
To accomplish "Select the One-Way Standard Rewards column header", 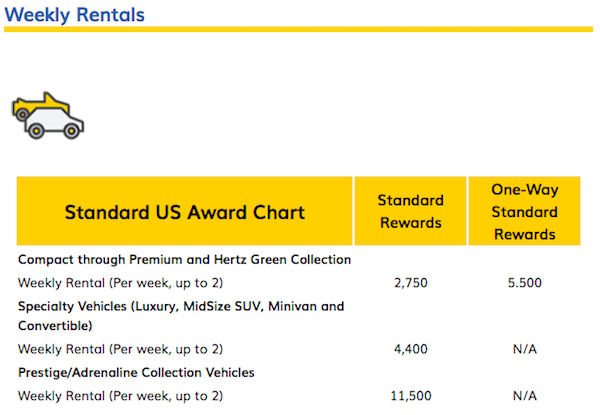I will pyautogui.click(x=524, y=211).
